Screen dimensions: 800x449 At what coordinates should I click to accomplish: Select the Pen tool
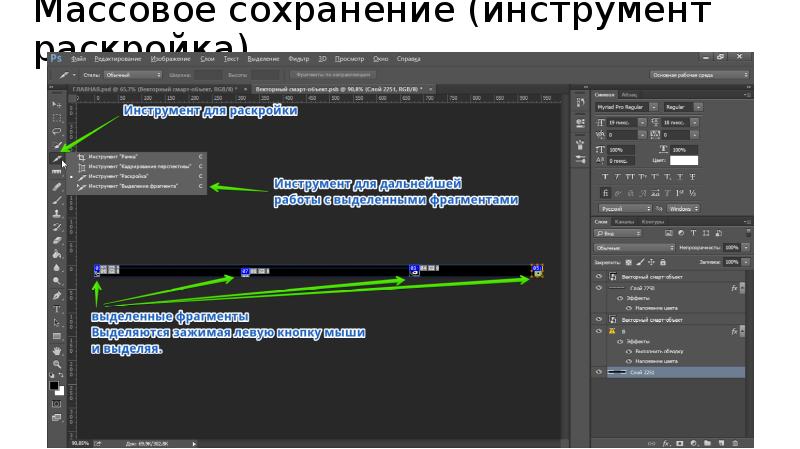(x=57, y=295)
